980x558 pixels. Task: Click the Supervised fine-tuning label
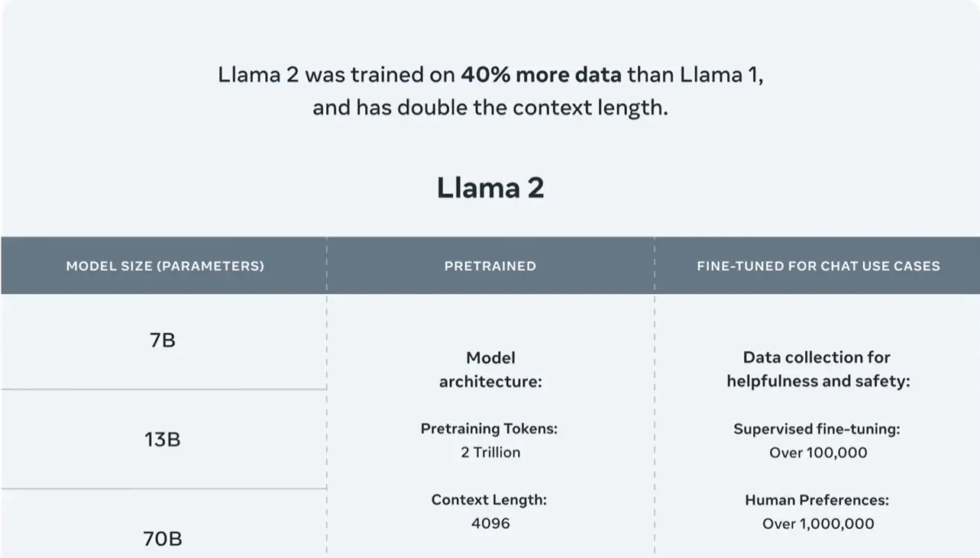click(817, 429)
